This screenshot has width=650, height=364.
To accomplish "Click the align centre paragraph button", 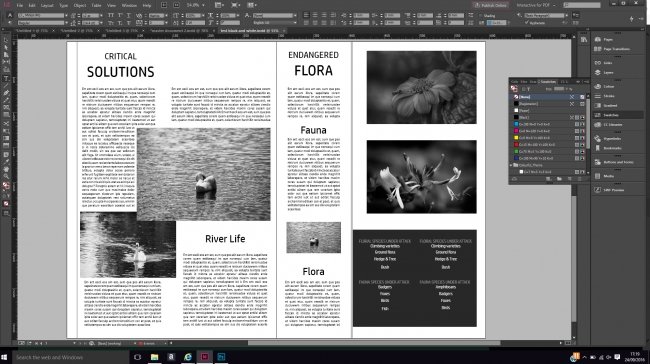I will (x=315, y=15).
